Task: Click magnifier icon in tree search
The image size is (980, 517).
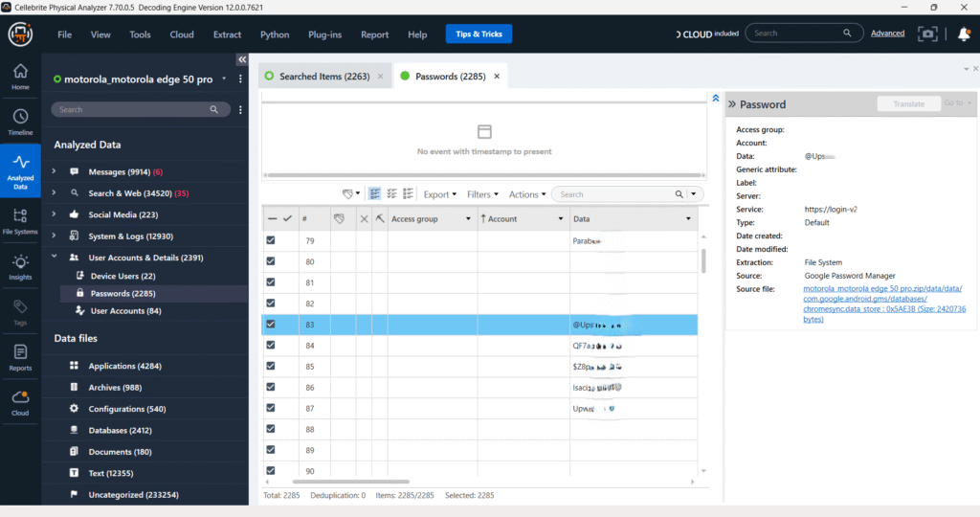Action: pyautogui.click(x=213, y=109)
